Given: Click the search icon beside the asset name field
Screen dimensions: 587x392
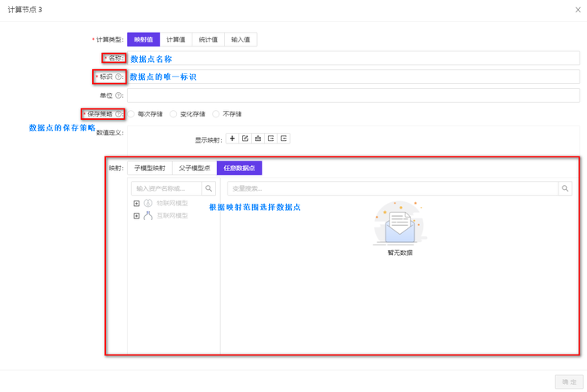Looking at the screenshot, I should point(209,188).
